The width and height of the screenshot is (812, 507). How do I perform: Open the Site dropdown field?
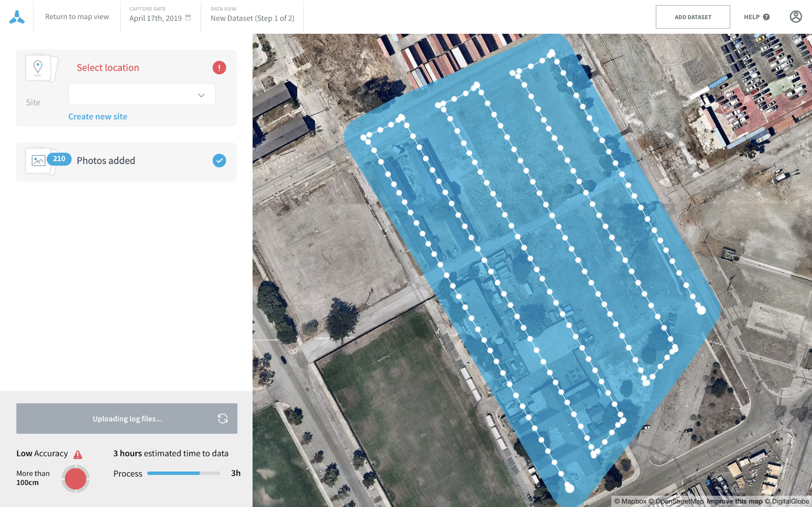click(x=142, y=94)
